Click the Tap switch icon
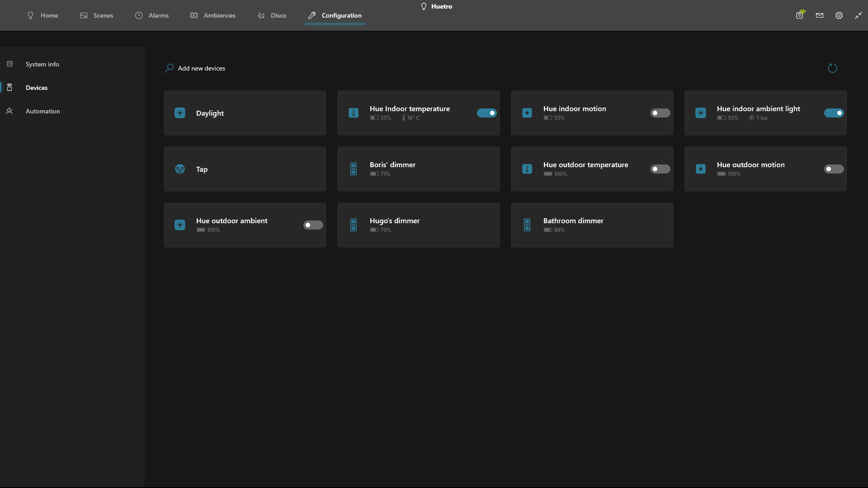 click(180, 169)
